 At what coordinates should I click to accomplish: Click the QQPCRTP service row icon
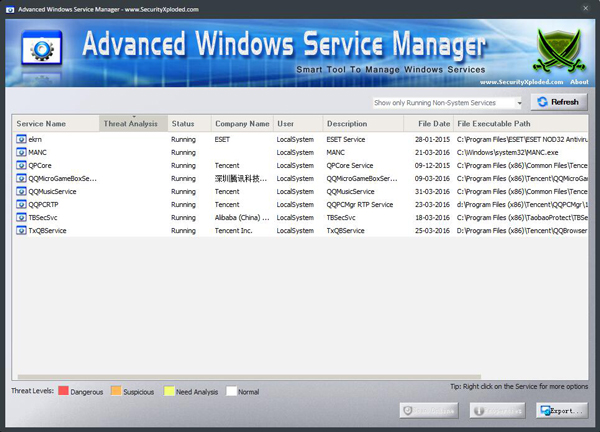pos(21,204)
